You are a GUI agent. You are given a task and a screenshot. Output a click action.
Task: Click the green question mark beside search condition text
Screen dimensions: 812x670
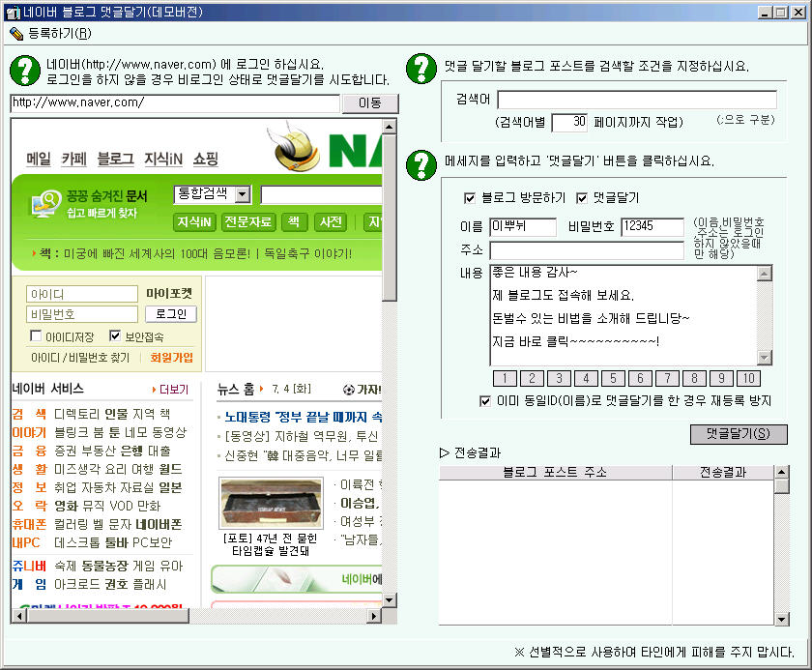tap(420, 67)
